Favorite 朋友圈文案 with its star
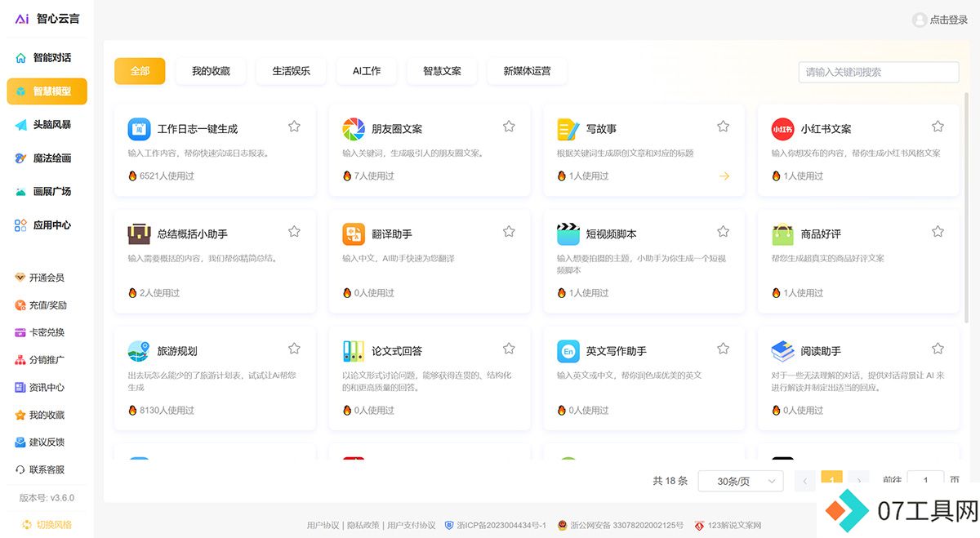Image resolution: width=980 pixels, height=538 pixels. pyautogui.click(x=509, y=127)
